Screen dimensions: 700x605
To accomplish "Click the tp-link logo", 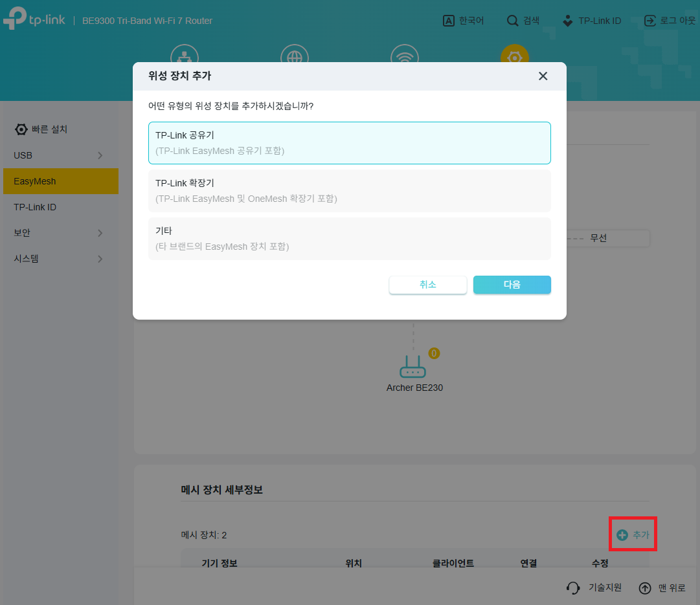I will click(34, 19).
